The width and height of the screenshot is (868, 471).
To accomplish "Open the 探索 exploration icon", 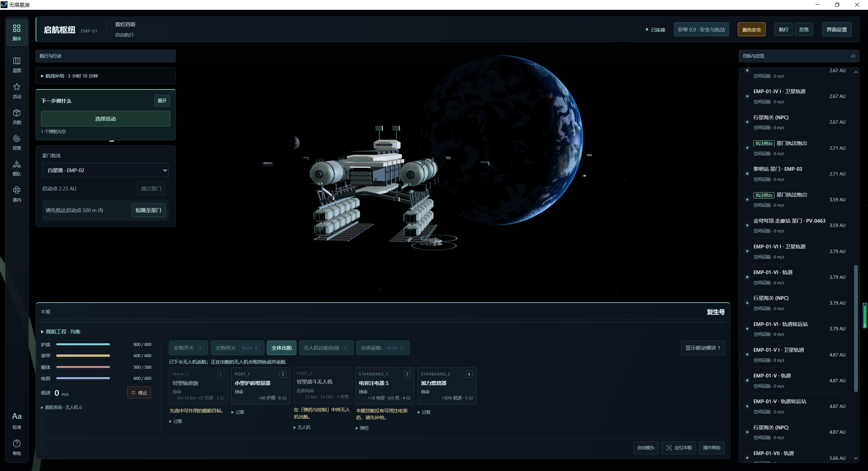I will [x=17, y=142].
